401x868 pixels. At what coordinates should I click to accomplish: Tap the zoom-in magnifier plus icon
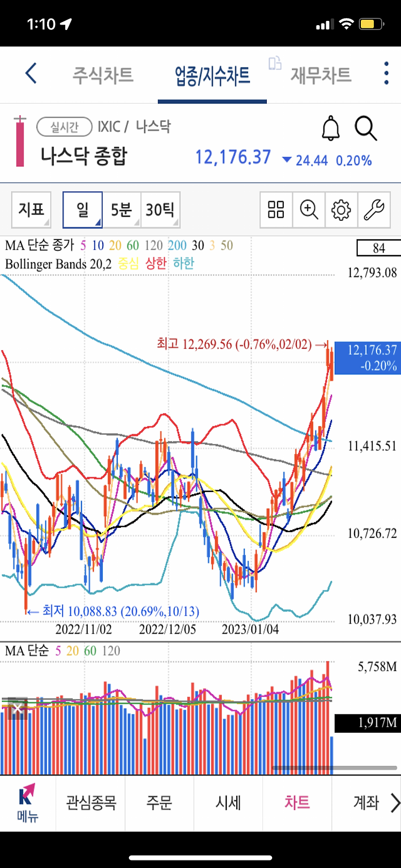coord(309,210)
